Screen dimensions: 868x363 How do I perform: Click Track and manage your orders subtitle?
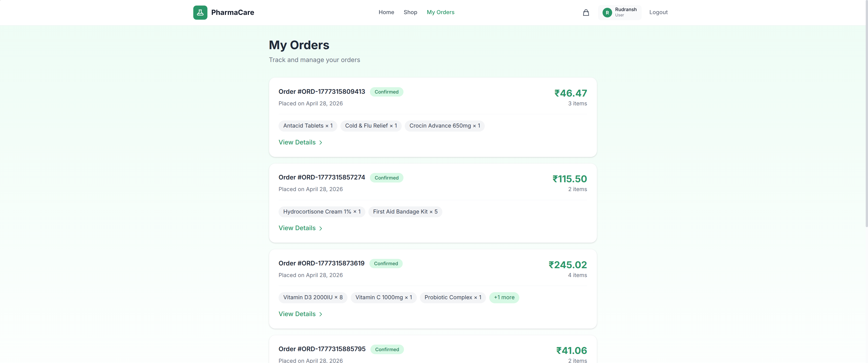[314, 60]
